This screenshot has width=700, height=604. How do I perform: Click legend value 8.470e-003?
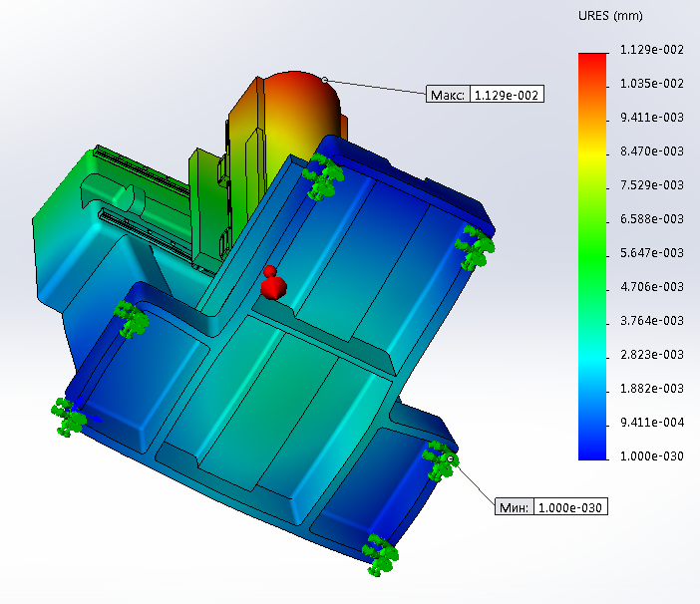tap(652, 151)
